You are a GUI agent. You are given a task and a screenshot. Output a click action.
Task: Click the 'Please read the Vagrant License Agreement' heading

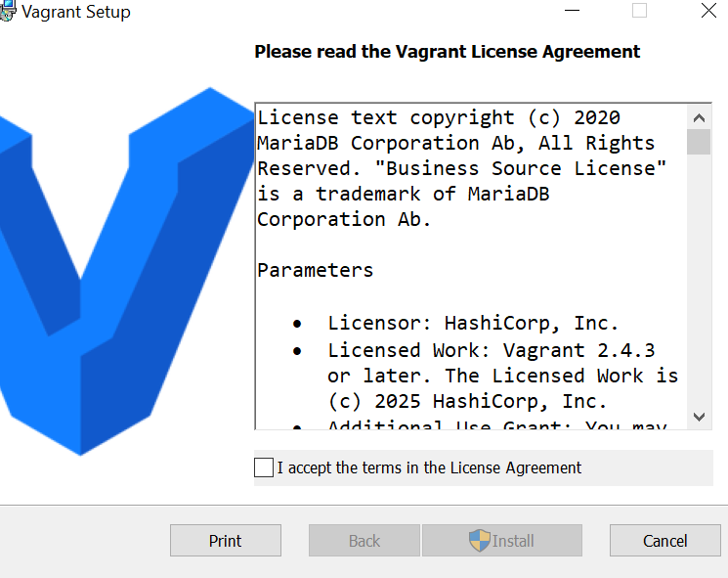coord(448,52)
